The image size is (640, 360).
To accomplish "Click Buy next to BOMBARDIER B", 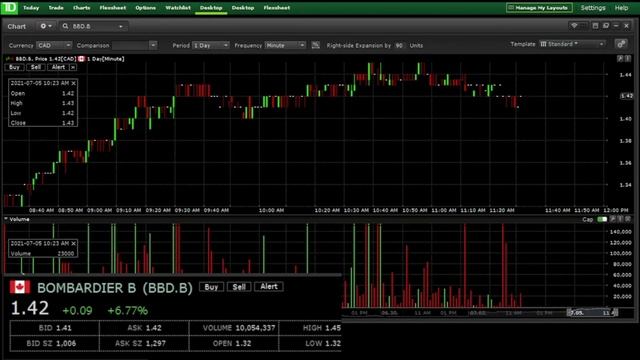I will coord(211,287).
